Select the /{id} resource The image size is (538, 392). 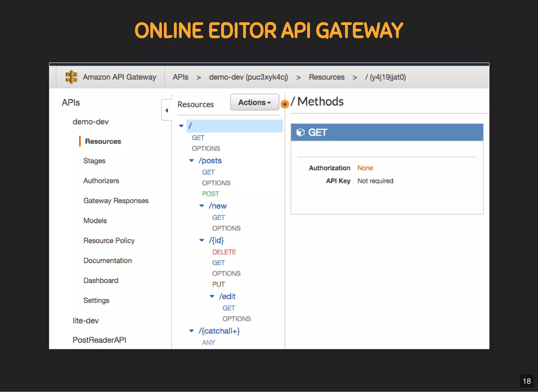click(x=216, y=240)
